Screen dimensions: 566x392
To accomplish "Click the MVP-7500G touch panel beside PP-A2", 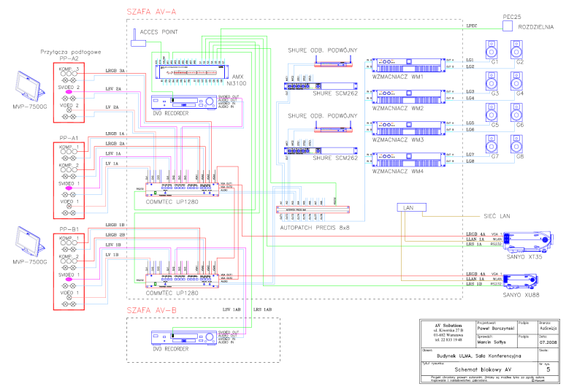I will (30, 86).
